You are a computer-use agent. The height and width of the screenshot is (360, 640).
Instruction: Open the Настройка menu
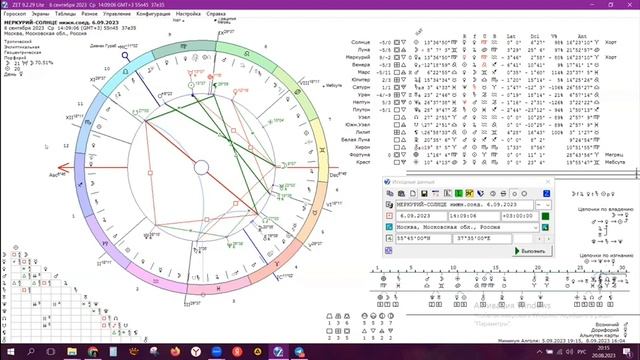[188, 14]
